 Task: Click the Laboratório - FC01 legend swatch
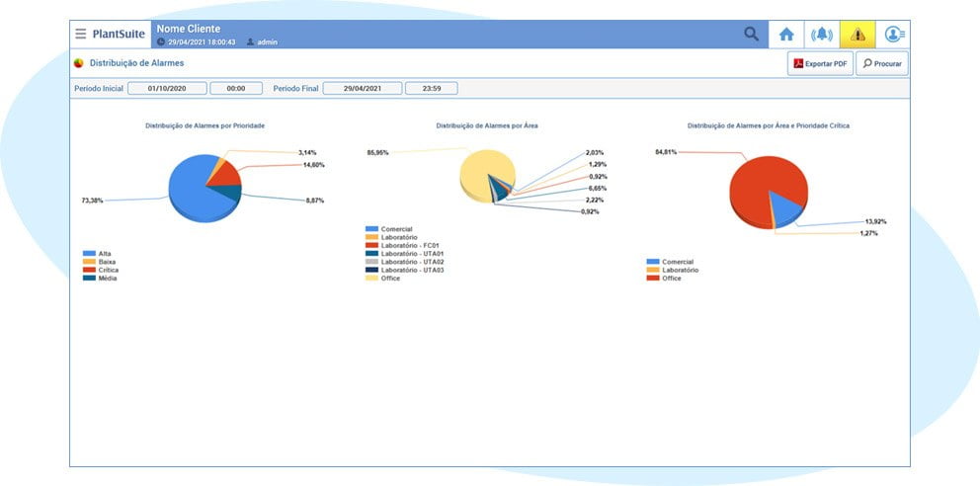[x=371, y=246]
